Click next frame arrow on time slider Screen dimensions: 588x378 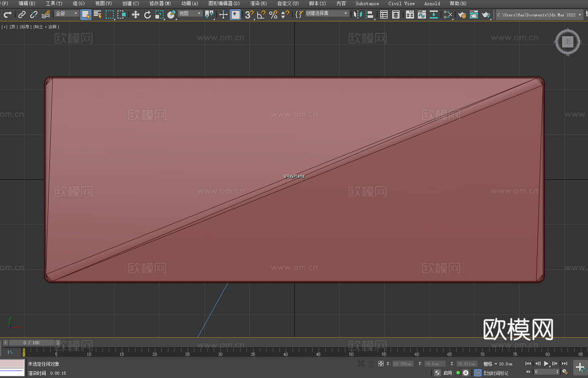pos(58,343)
